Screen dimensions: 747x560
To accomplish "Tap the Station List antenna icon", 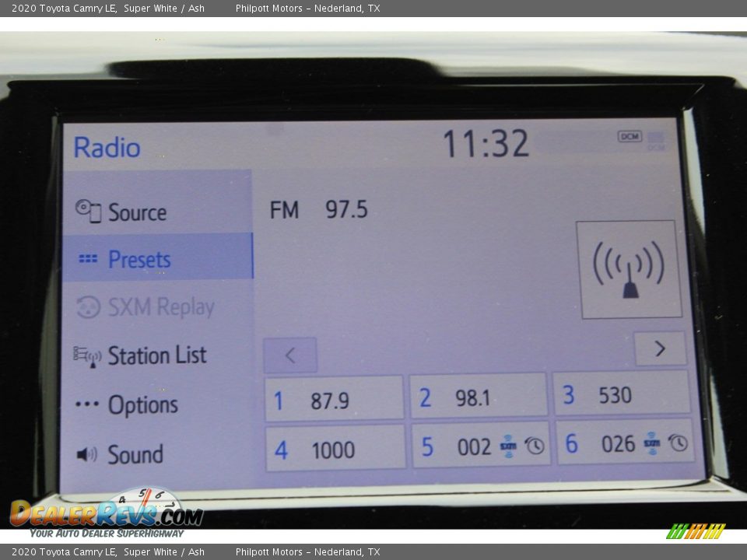I will point(87,357).
